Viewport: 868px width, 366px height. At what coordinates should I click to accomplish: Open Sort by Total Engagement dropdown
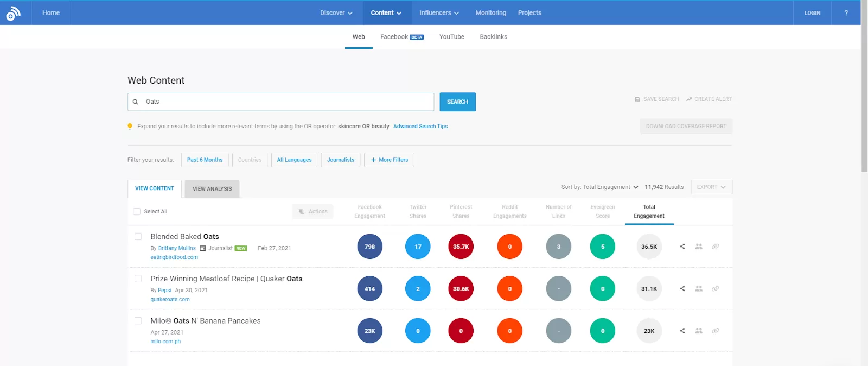(x=600, y=187)
